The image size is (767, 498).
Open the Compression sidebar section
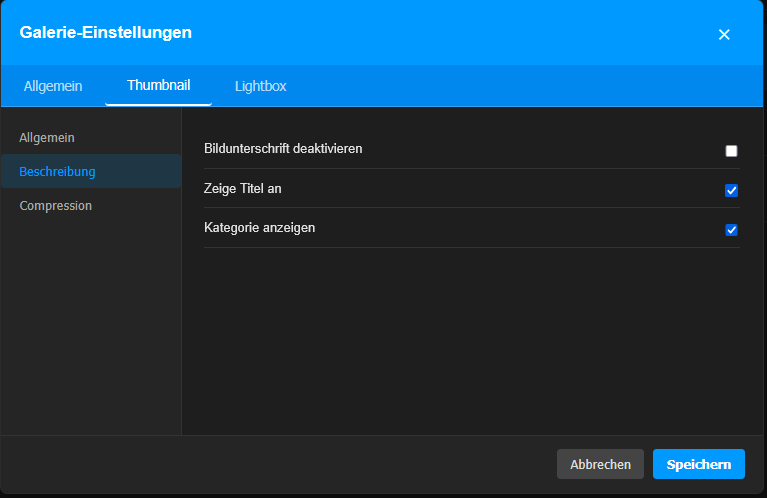click(x=91, y=205)
